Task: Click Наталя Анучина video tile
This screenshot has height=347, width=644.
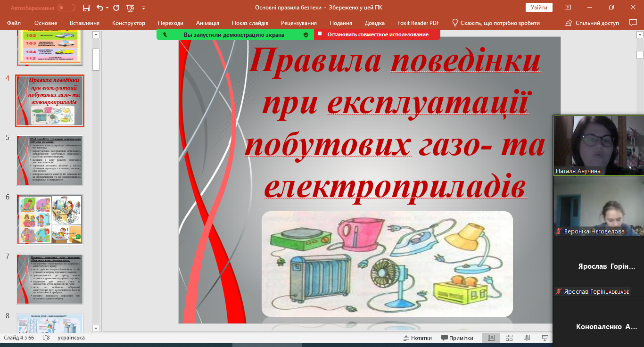Action: click(x=599, y=146)
